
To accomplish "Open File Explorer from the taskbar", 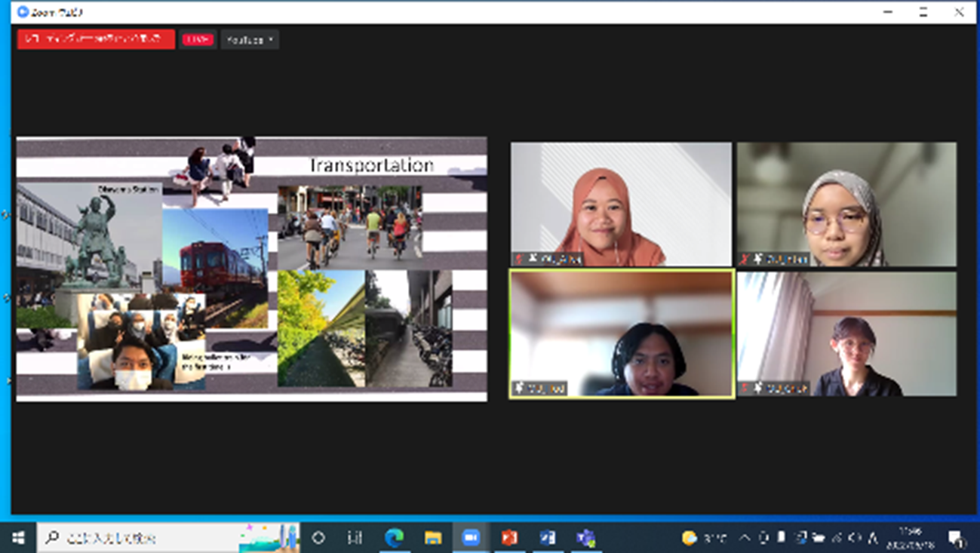I will coord(433,538).
